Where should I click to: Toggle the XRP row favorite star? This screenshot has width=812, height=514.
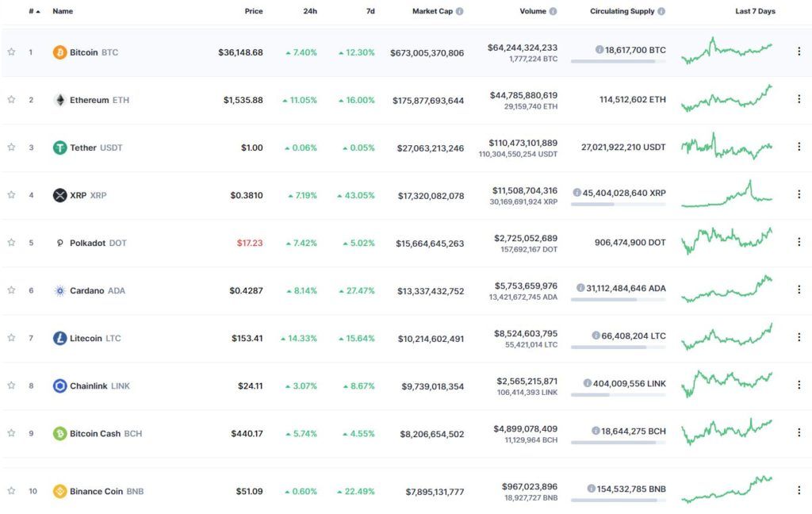(11, 195)
